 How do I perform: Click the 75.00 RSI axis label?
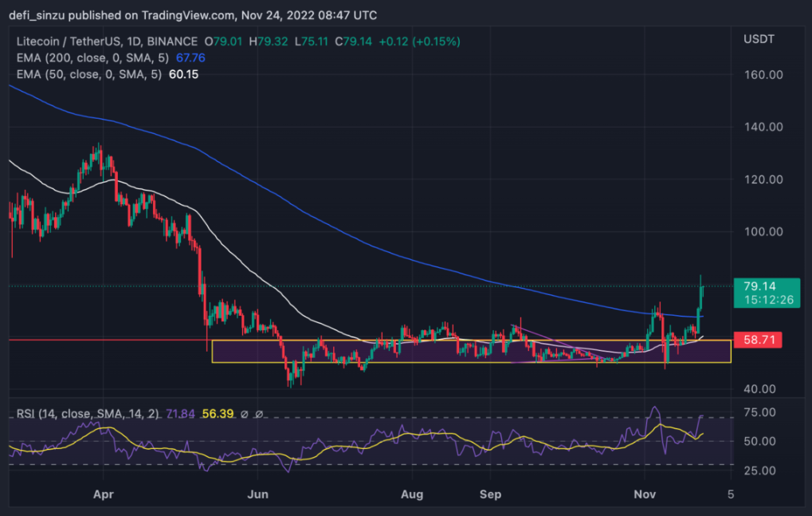tap(759, 413)
